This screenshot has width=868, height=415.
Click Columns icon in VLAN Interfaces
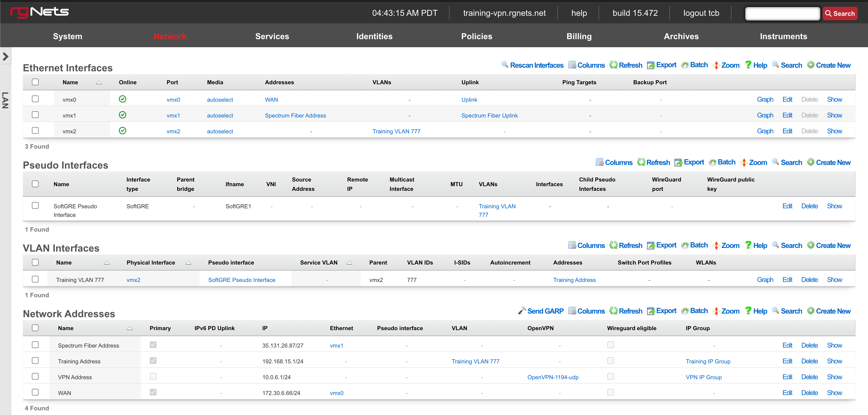pyautogui.click(x=572, y=245)
